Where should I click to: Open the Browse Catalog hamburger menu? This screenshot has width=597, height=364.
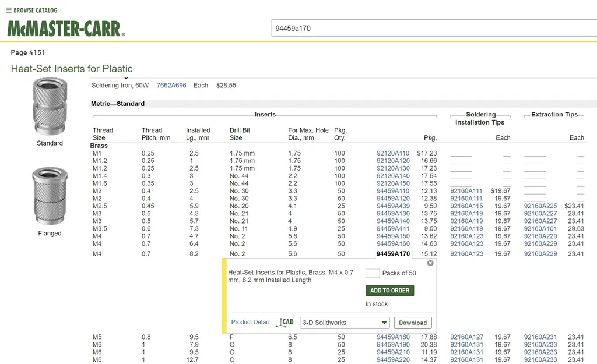9,10
